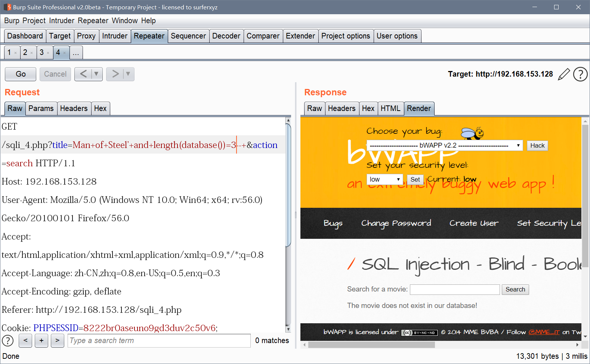The width and height of the screenshot is (590, 364).
Task: Click the Bugs link in bWAPP menu
Action: 333,223
